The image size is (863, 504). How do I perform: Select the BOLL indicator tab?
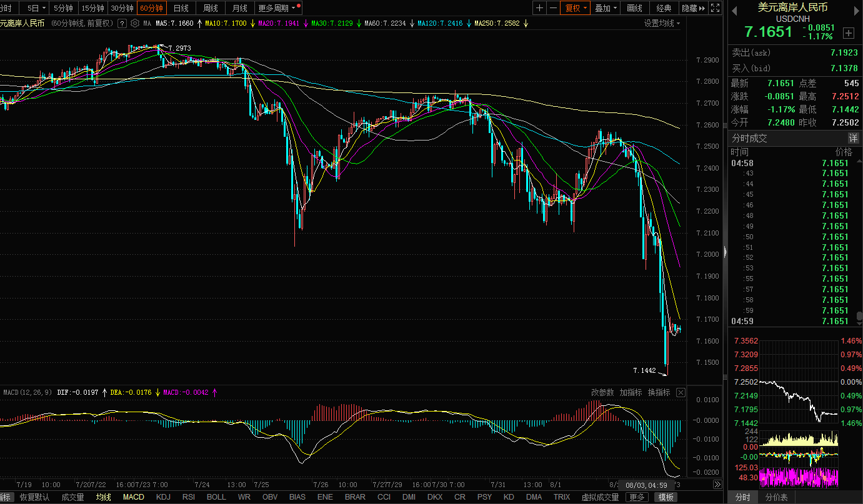216,497
